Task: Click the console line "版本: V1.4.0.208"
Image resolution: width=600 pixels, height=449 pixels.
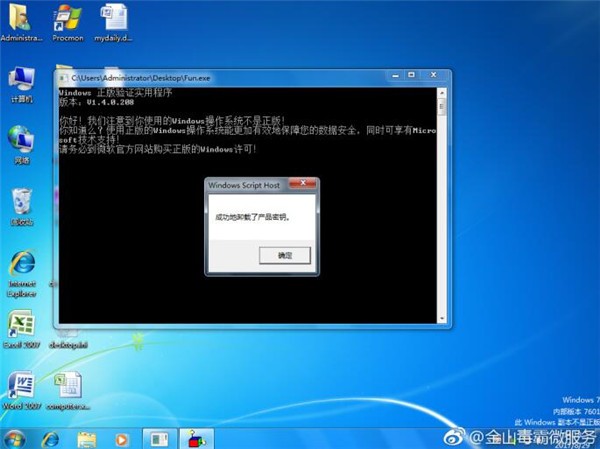Action: (x=96, y=102)
